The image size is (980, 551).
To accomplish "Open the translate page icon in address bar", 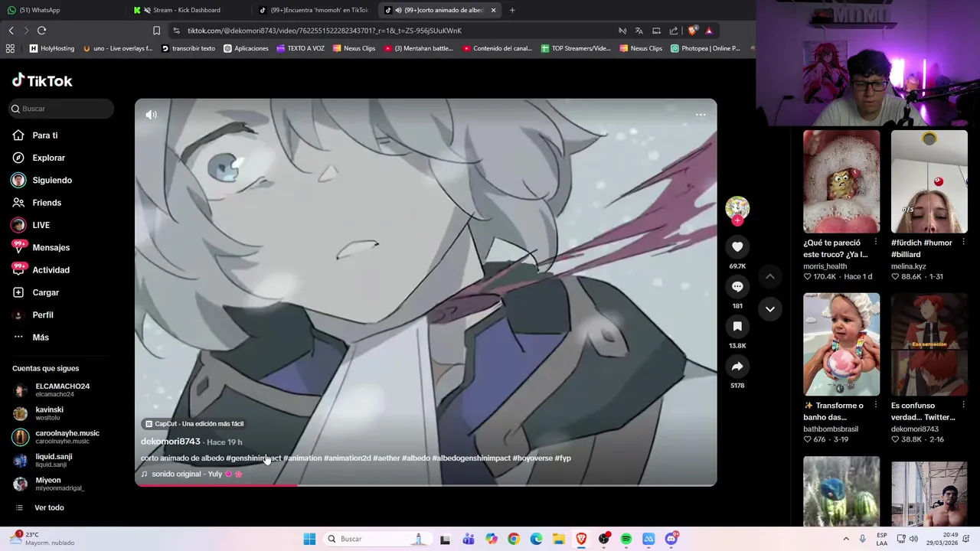I will pos(639,31).
